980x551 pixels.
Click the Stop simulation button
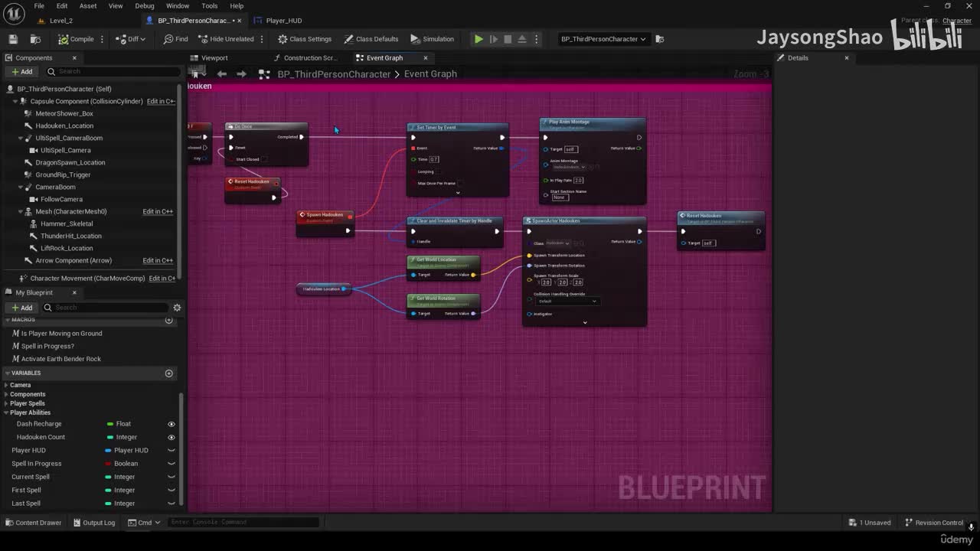pos(508,39)
